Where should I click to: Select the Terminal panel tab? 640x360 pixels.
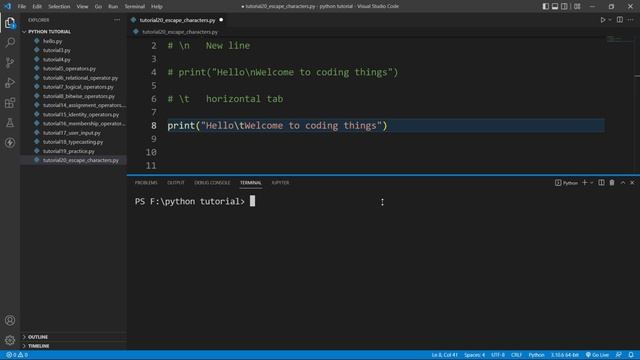pyautogui.click(x=251, y=182)
